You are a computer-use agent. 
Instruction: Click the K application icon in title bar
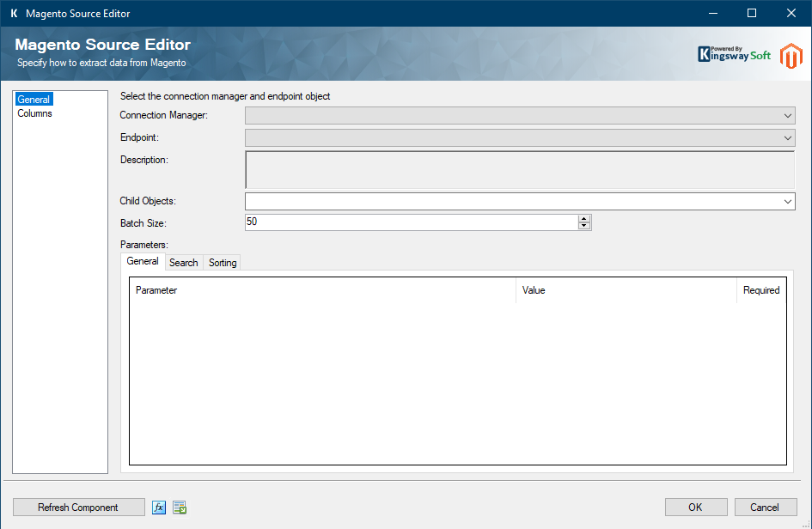coord(14,14)
